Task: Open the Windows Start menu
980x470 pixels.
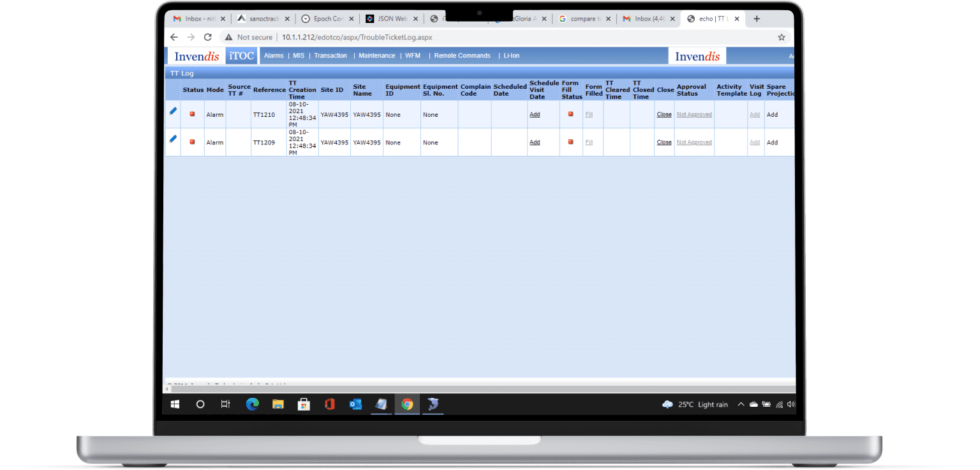Action: (x=175, y=404)
